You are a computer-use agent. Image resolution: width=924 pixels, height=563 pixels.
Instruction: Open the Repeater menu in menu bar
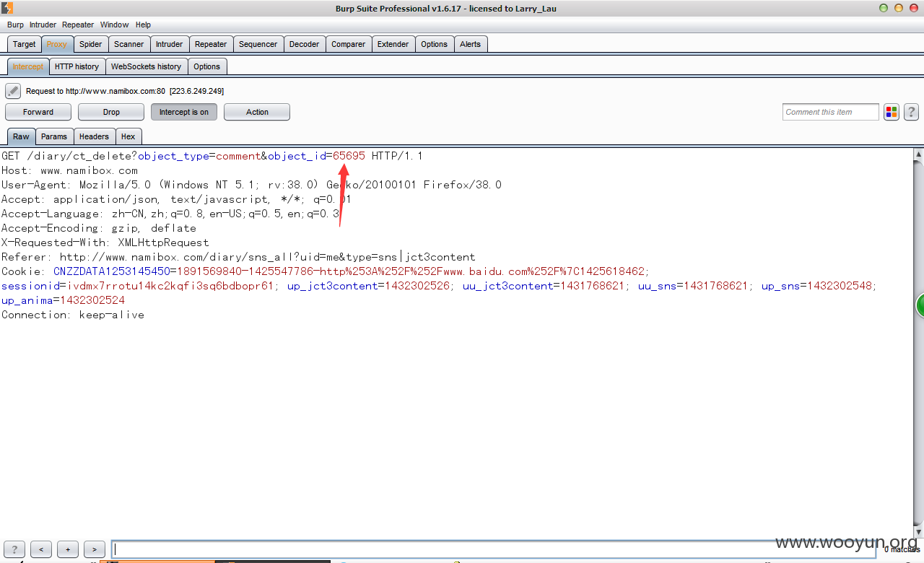78,25
